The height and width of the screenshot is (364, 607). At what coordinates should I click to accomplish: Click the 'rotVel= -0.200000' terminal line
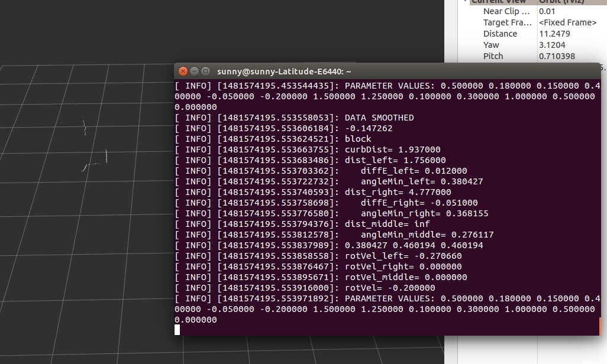coord(390,288)
